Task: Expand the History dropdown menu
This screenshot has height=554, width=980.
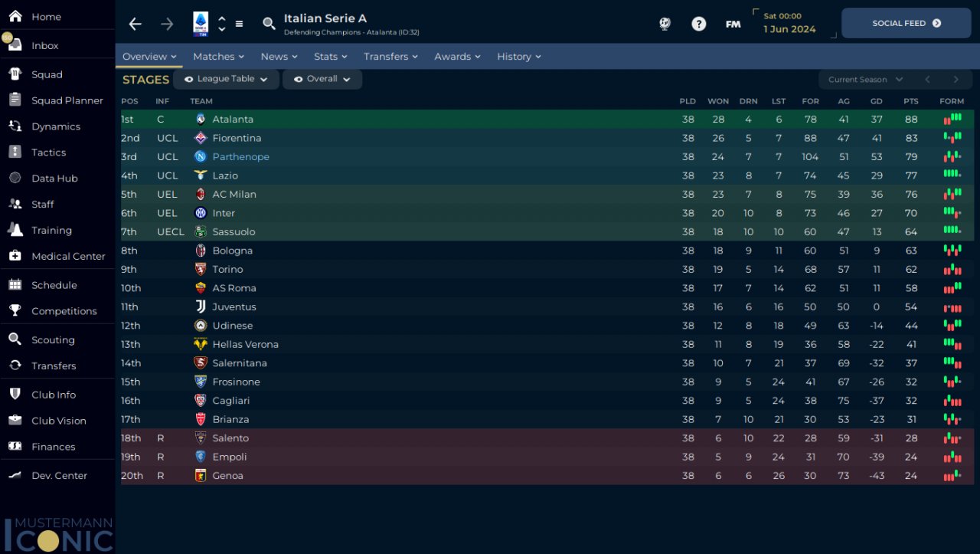Action: (x=518, y=57)
